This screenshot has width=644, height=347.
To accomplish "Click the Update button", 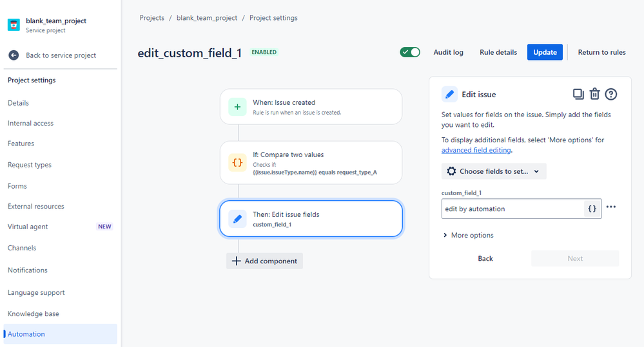I will click(x=545, y=52).
